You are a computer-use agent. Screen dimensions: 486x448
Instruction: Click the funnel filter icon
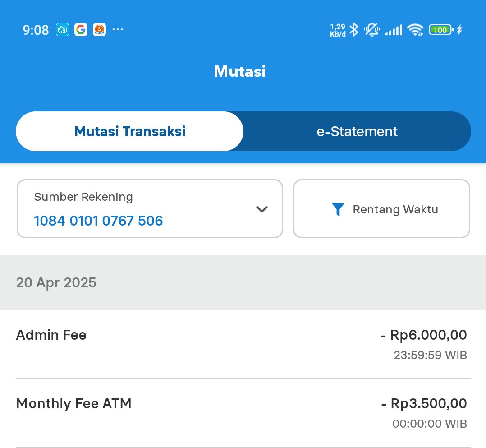pos(338,209)
